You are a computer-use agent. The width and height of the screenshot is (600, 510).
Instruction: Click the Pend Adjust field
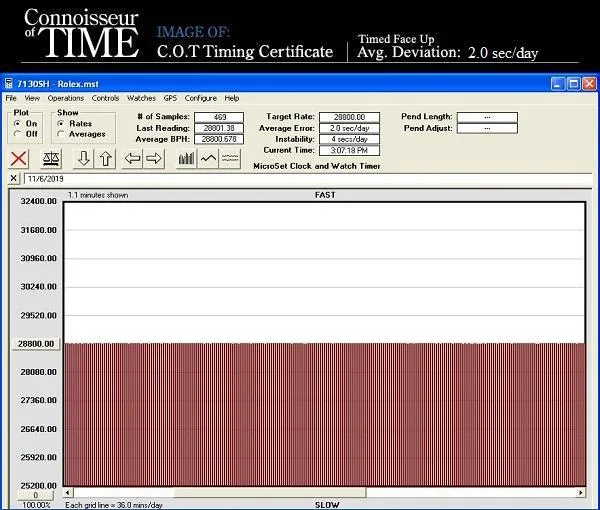pyautogui.click(x=487, y=128)
